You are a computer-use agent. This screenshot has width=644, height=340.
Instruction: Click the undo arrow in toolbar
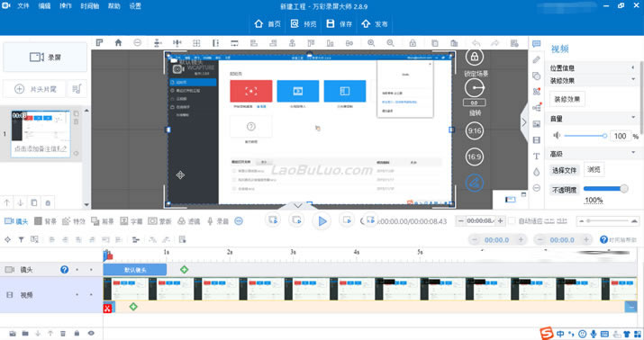476,43
